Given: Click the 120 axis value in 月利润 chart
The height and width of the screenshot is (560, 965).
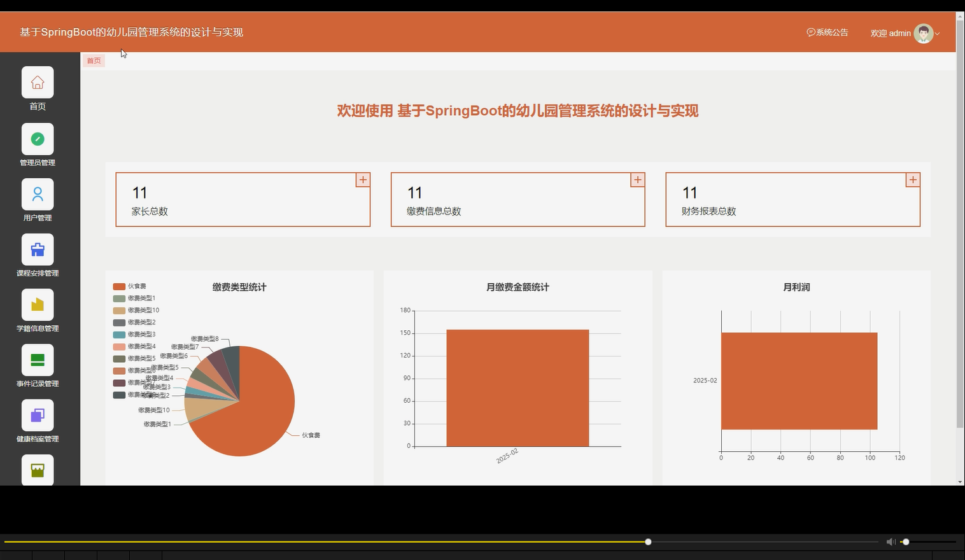Looking at the screenshot, I should click(x=899, y=458).
